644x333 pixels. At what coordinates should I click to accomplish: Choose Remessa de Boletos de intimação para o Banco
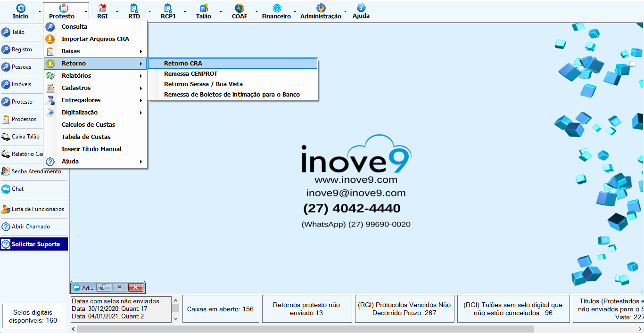(x=233, y=95)
